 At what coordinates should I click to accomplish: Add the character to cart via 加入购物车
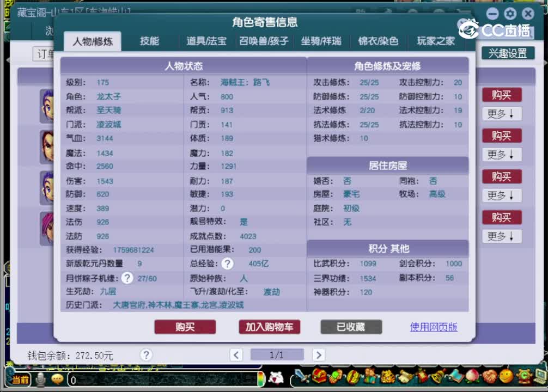[269, 327]
